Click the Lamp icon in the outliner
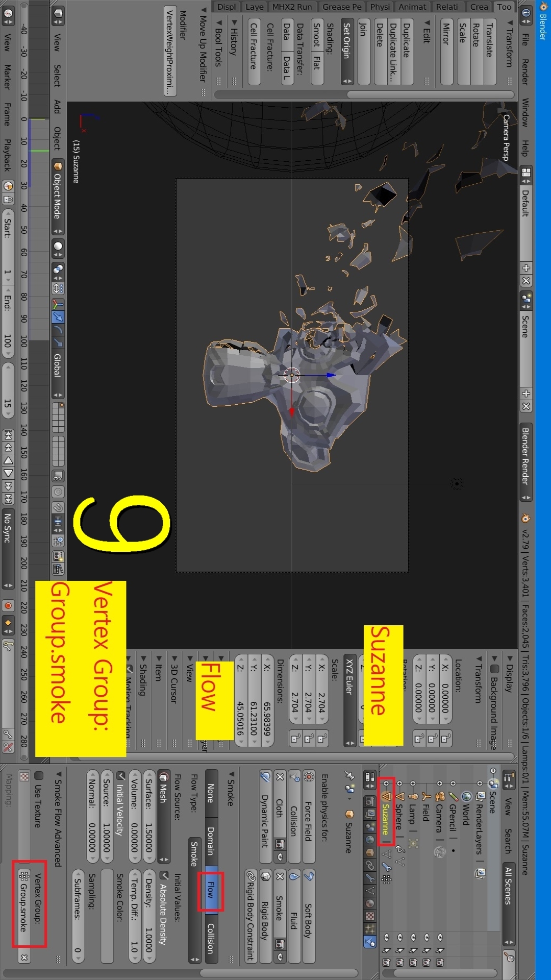The width and height of the screenshot is (551, 980). [x=413, y=796]
